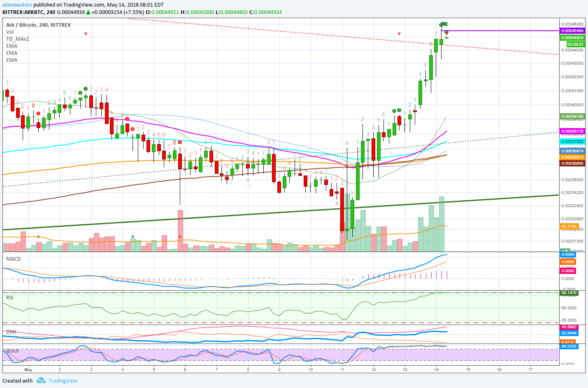This screenshot has height=388, width=588.
Task: Click the MACD pane label
Action: tap(13, 259)
